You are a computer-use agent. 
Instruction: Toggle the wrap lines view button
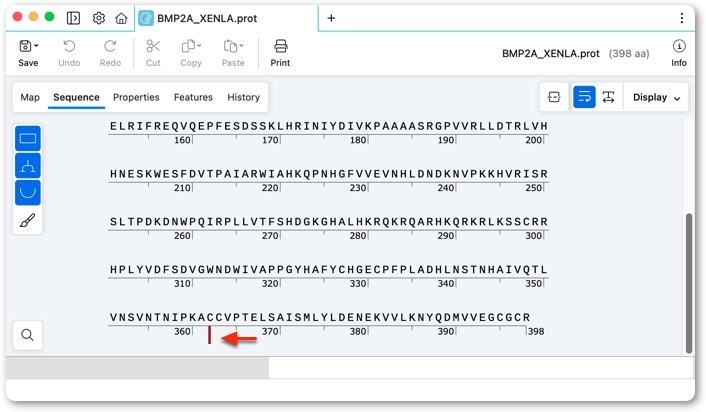584,97
